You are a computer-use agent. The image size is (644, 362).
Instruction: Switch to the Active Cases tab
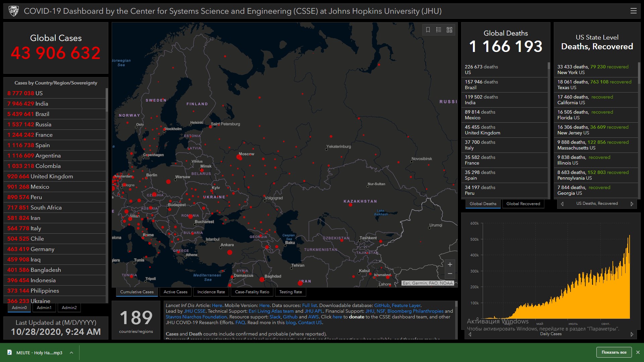175,292
